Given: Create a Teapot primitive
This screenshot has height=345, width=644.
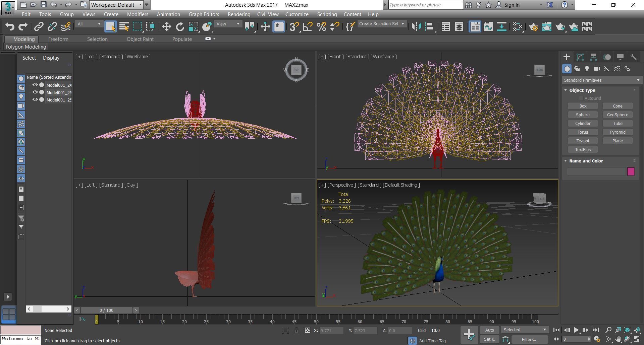Looking at the screenshot, I should click(x=583, y=141).
